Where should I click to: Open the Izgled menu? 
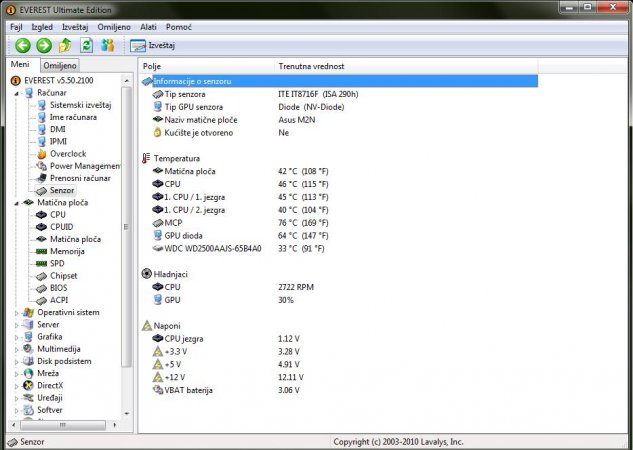(42, 27)
